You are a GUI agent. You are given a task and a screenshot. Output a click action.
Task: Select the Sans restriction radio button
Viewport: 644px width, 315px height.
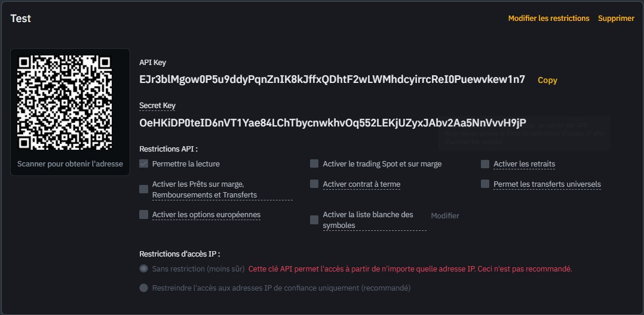point(143,269)
